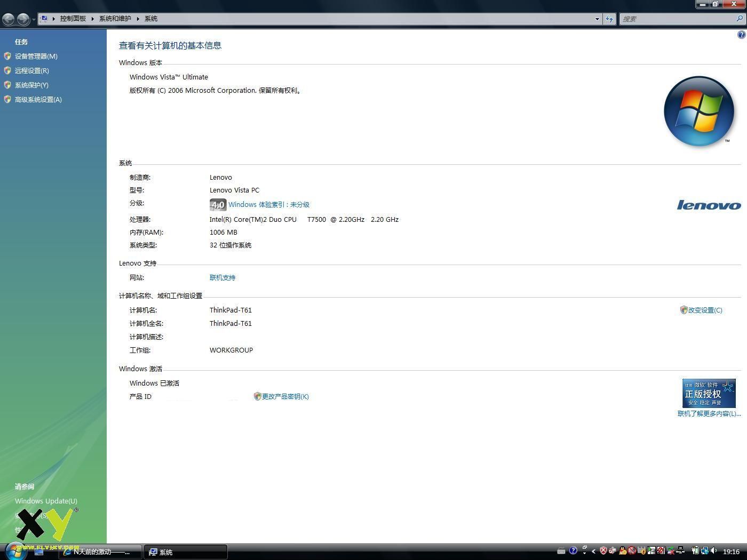Screen dimensions: 747x560
Task: Open the Windows 体验索引 link
Action: coord(269,205)
